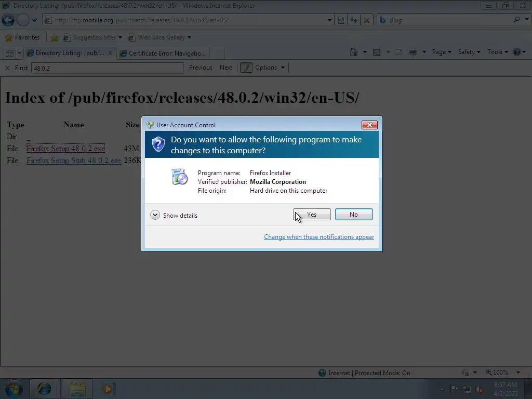Click the Find text field
This screenshot has width=532, height=399.
[x=107, y=68]
